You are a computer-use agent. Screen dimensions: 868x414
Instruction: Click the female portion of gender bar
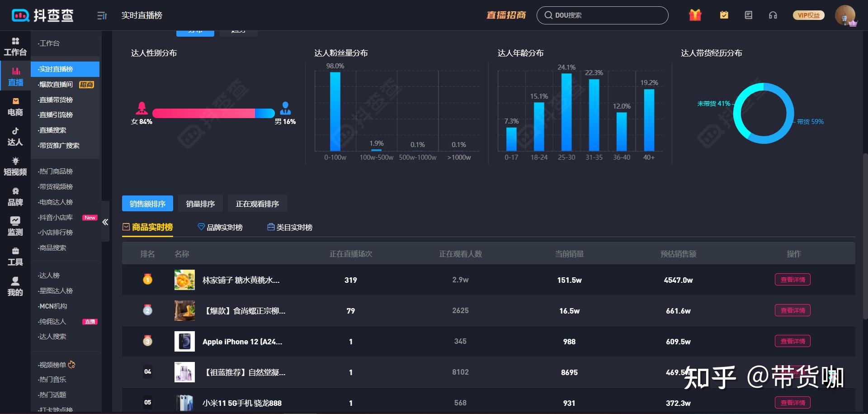[204, 113]
